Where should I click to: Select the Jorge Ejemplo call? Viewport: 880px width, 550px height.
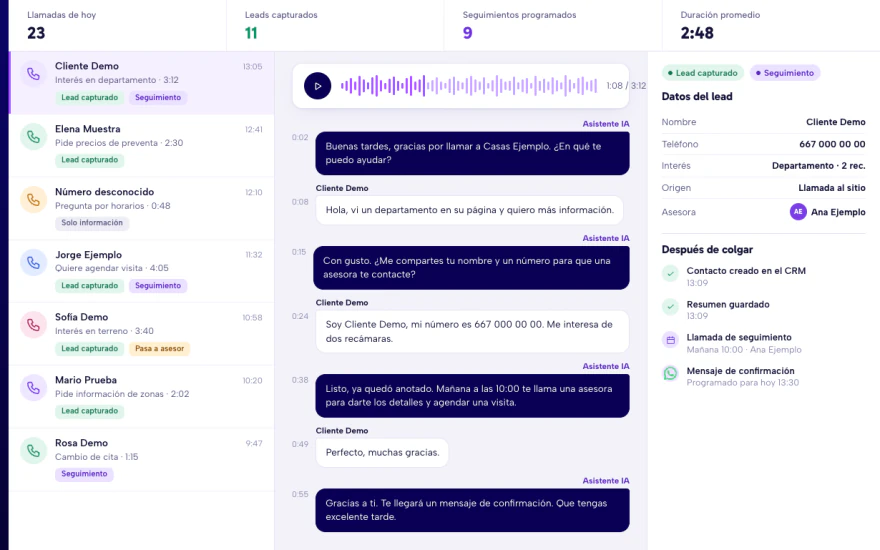pos(142,271)
